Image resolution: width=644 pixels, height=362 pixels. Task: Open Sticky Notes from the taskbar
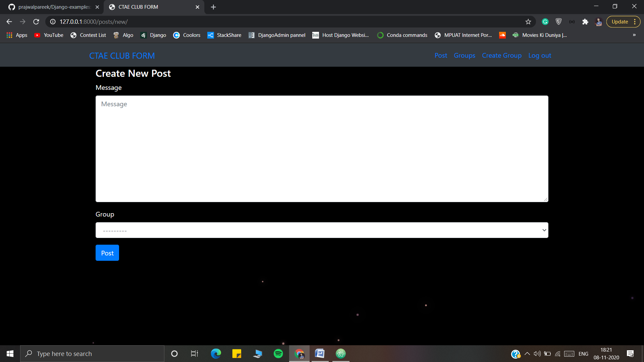tap(236, 354)
